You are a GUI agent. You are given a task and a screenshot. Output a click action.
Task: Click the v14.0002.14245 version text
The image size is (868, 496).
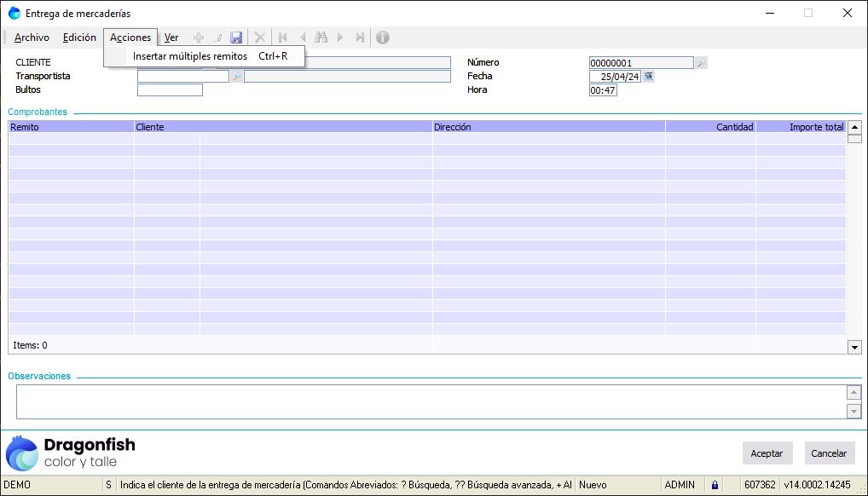pos(817,485)
